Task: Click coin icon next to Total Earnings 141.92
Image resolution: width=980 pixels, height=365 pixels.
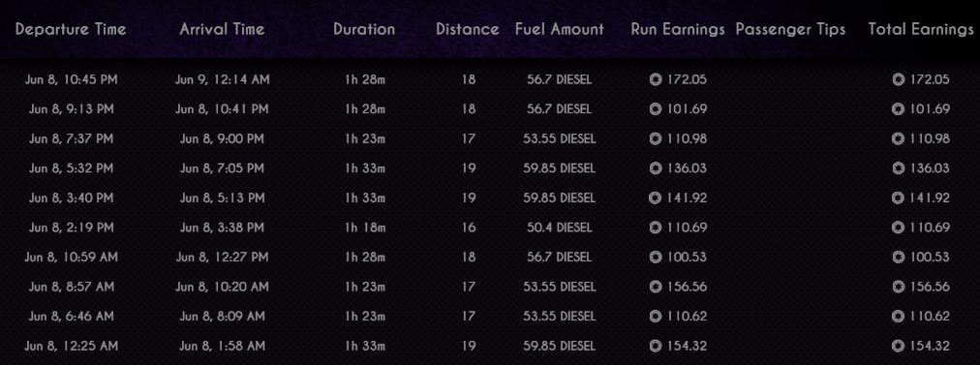Action: click(x=898, y=198)
